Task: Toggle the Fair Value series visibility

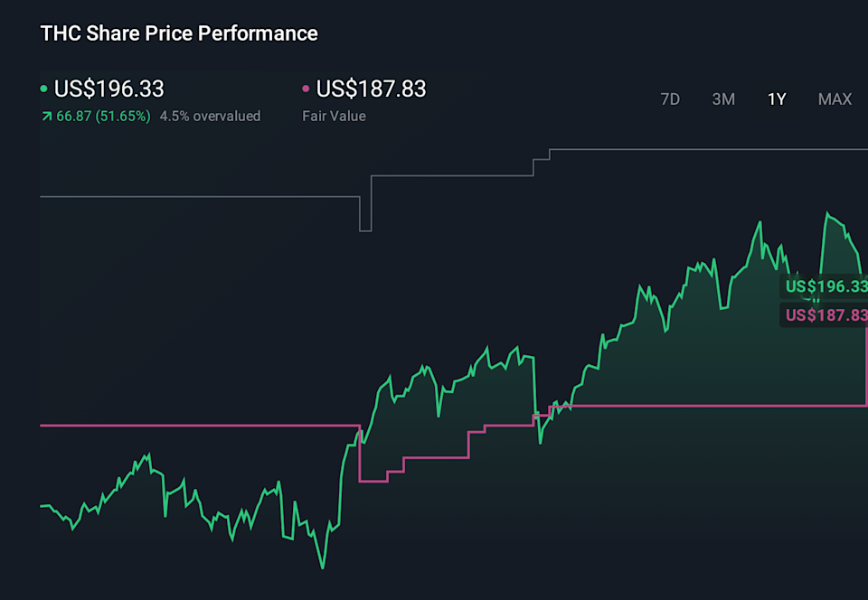Action: [369, 89]
